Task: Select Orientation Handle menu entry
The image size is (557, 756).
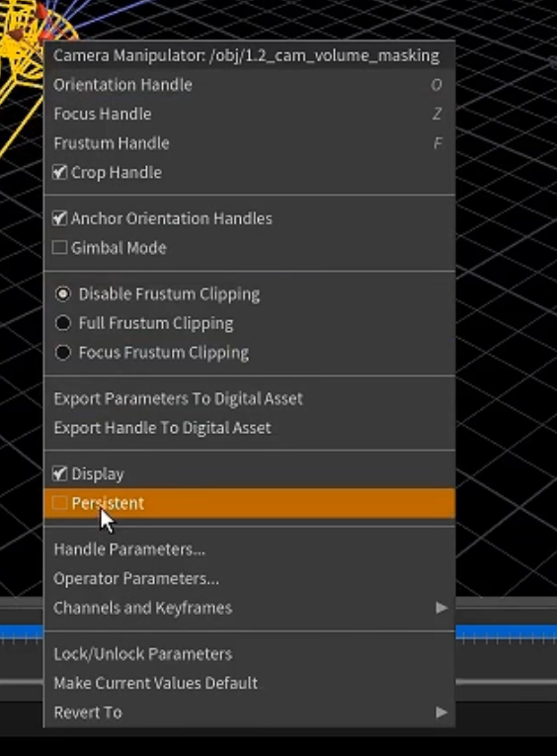Action: (250, 85)
